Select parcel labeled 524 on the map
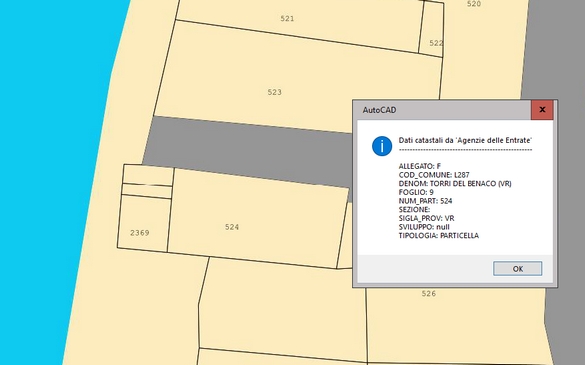This screenshot has width=585, height=365. 232,227
